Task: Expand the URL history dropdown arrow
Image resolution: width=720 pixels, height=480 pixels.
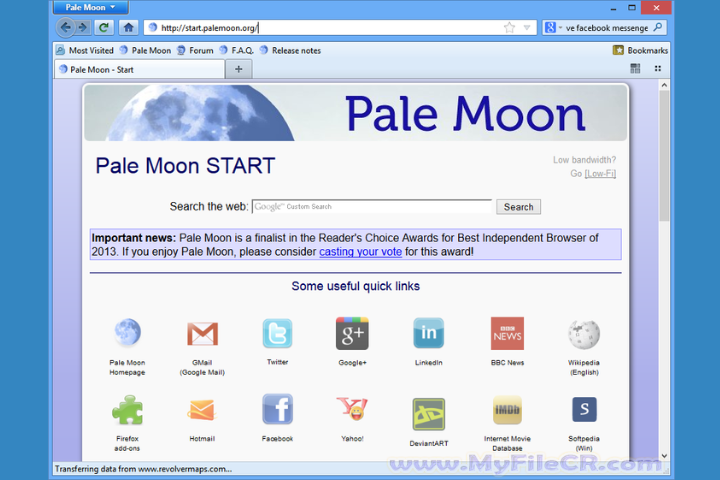Action: tap(527, 28)
